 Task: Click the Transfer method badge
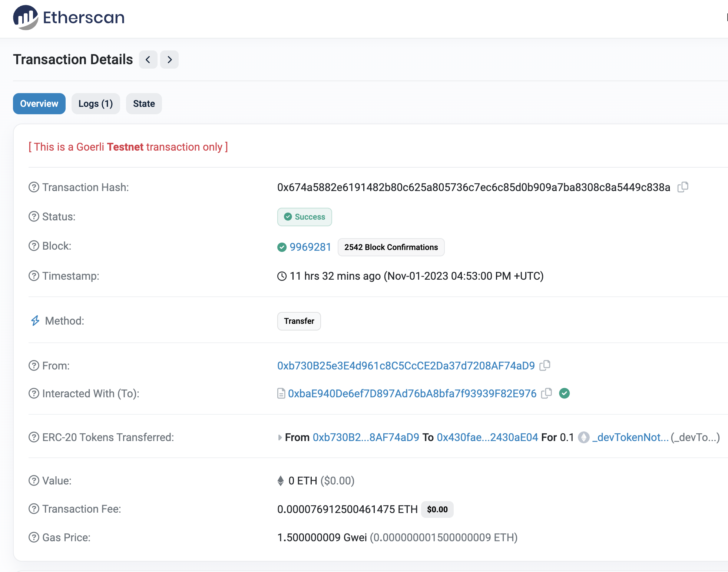[x=299, y=321]
